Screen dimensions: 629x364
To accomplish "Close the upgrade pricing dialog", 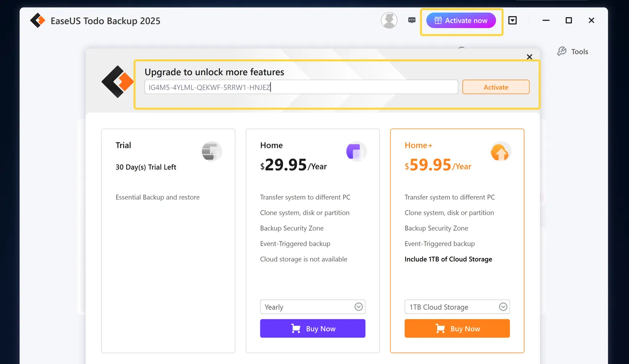I will click(529, 57).
